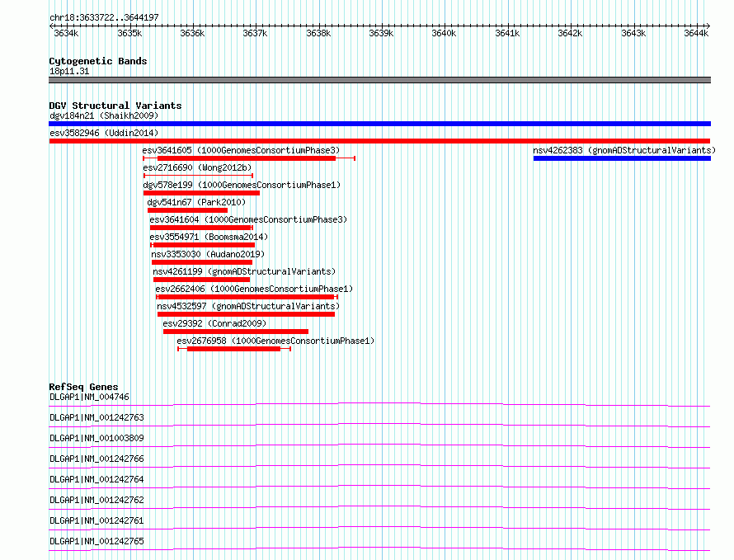Click the 3634k ruler tick label
The height and width of the screenshot is (560, 734).
(x=66, y=33)
